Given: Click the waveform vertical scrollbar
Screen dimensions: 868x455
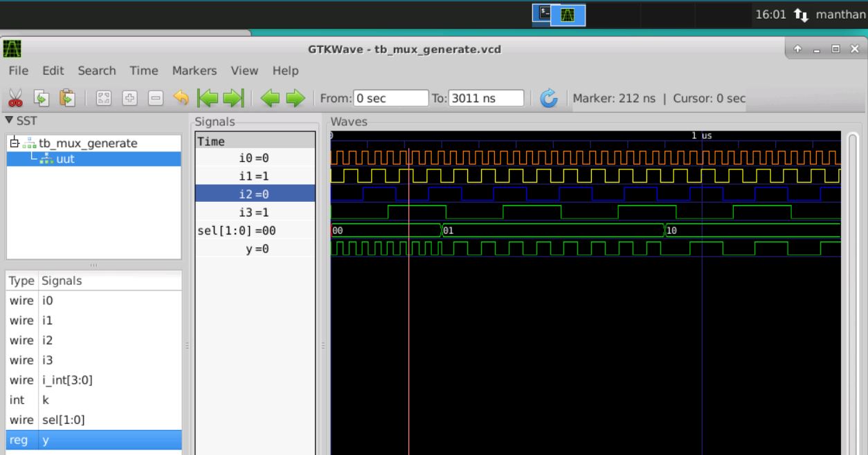Looking at the screenshot, I should (x=852, y=293).
